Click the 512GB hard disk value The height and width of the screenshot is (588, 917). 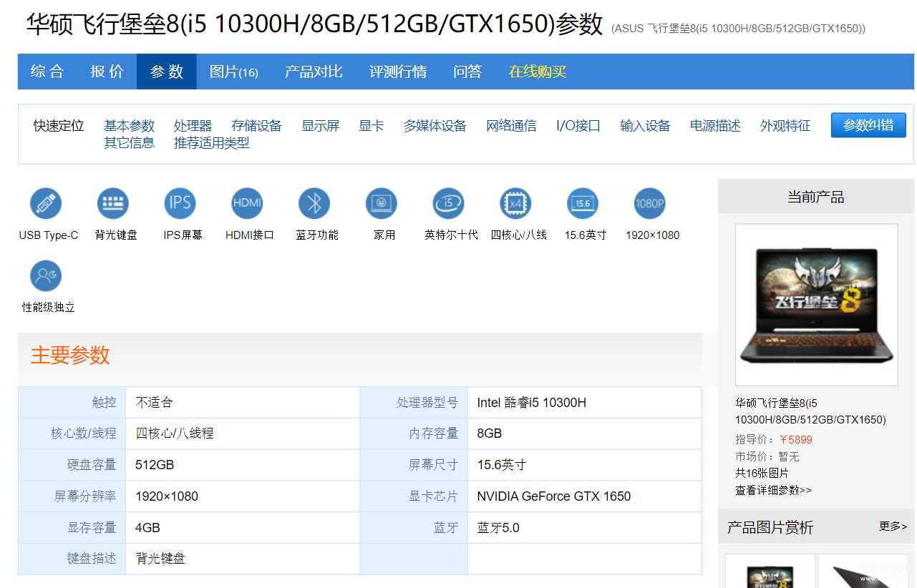(x=155, y=465)
